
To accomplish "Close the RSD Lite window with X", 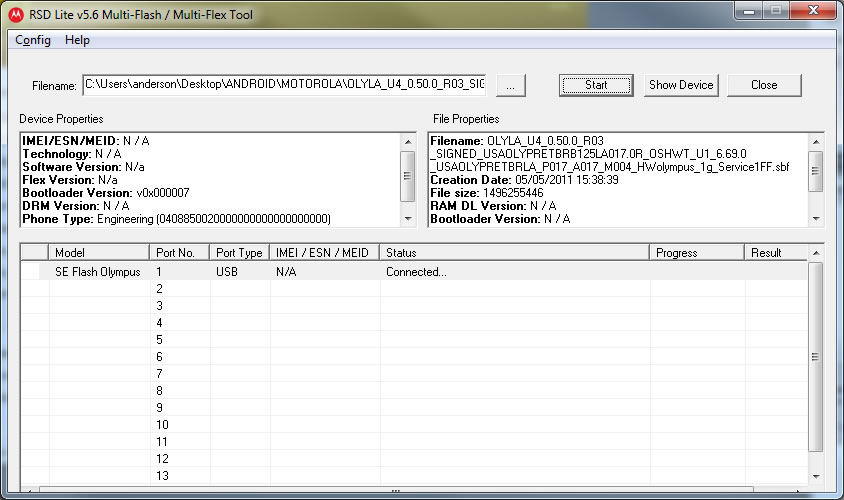I will 814,11.
